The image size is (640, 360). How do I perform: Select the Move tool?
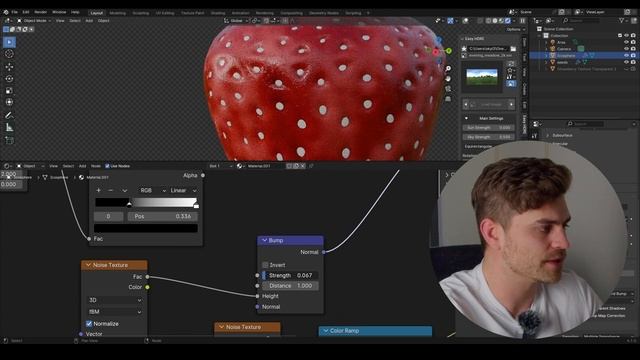tap(9, 67)
